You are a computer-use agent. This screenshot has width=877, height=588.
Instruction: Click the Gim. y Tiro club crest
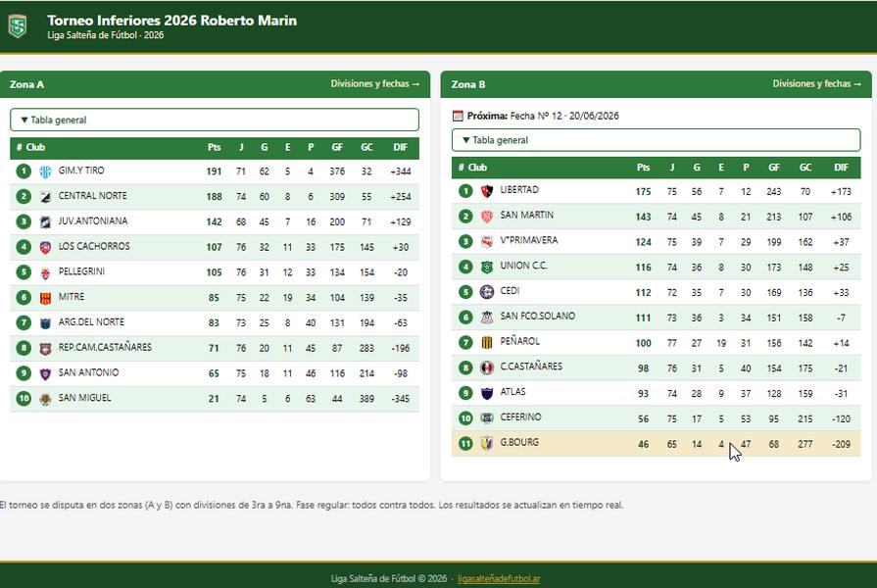pyautogui.click(x=45, y=171)
